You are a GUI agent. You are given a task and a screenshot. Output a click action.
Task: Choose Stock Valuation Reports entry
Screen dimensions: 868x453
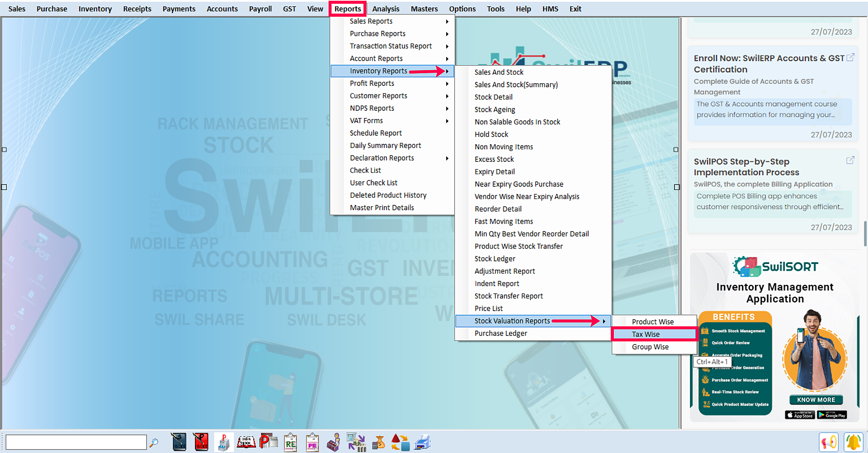(533, 321)
